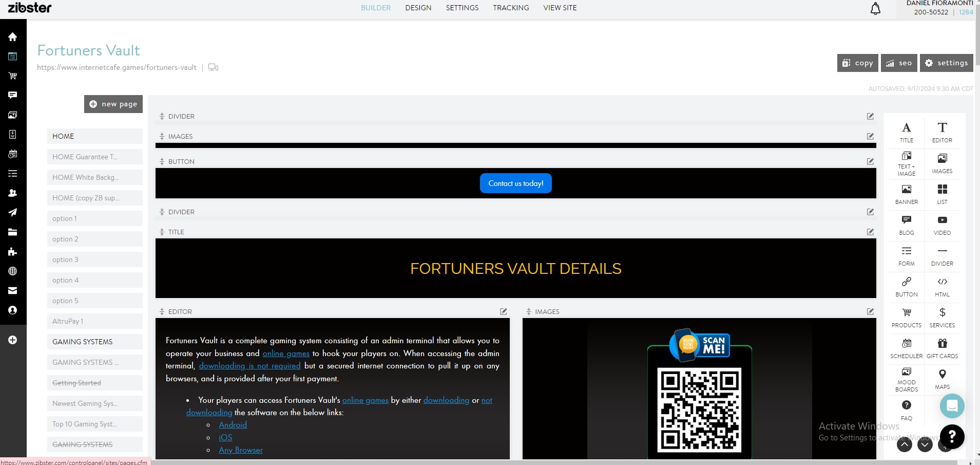Follow the Android link in the editor text
980x465 pixels.
click(x=233, y=425)
